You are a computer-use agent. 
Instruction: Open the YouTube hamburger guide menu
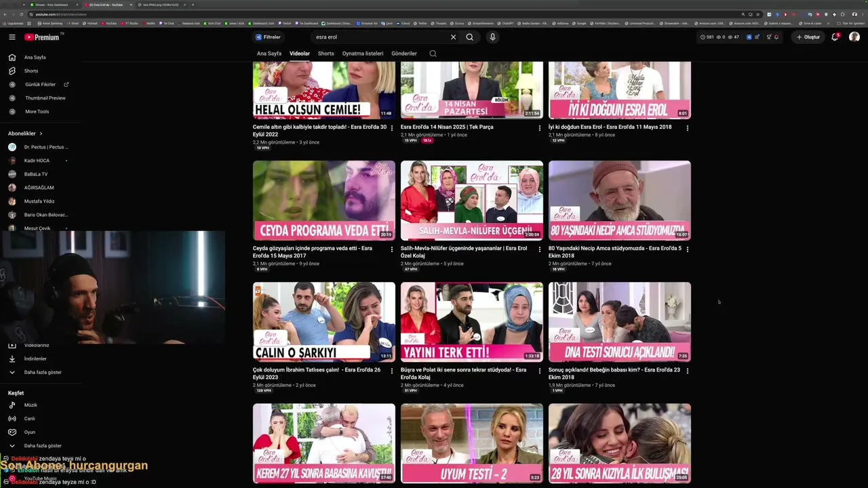click(x=12, y=37)
